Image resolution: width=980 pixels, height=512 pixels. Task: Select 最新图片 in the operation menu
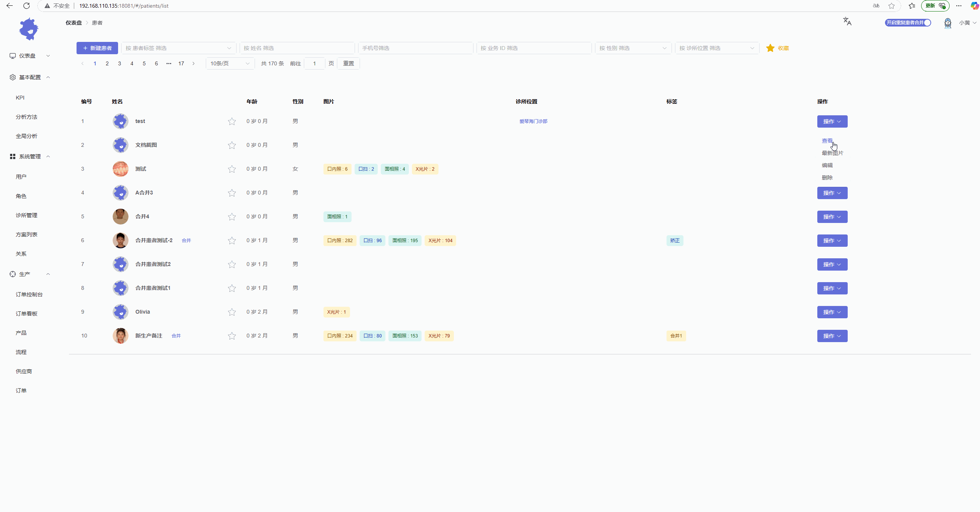pos(832,153)
